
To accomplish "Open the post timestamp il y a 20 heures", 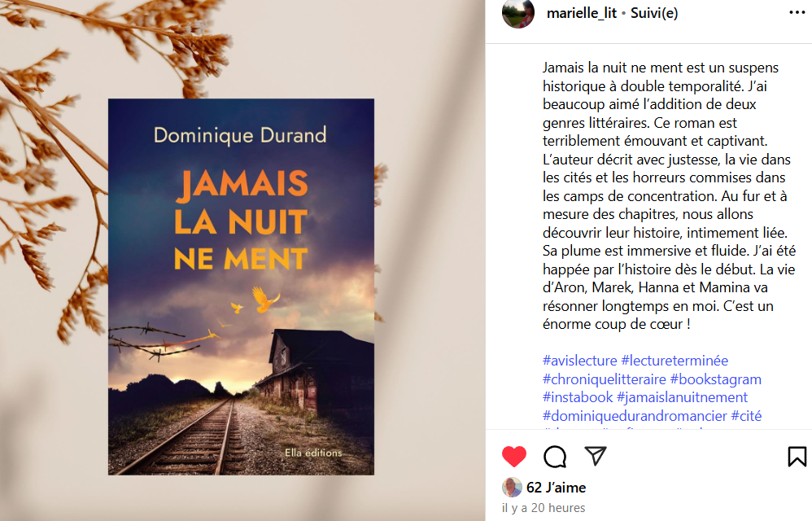I will [544, 508].
